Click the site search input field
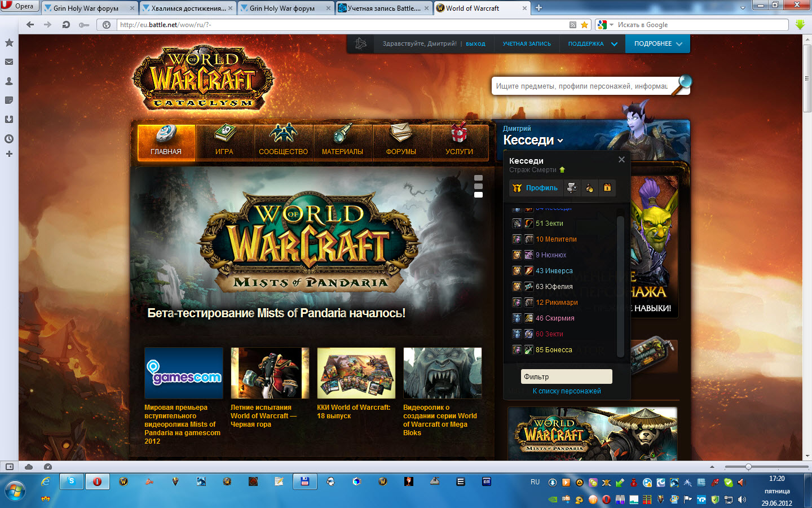This screenshot has height=508, width=812. [582, 86]
